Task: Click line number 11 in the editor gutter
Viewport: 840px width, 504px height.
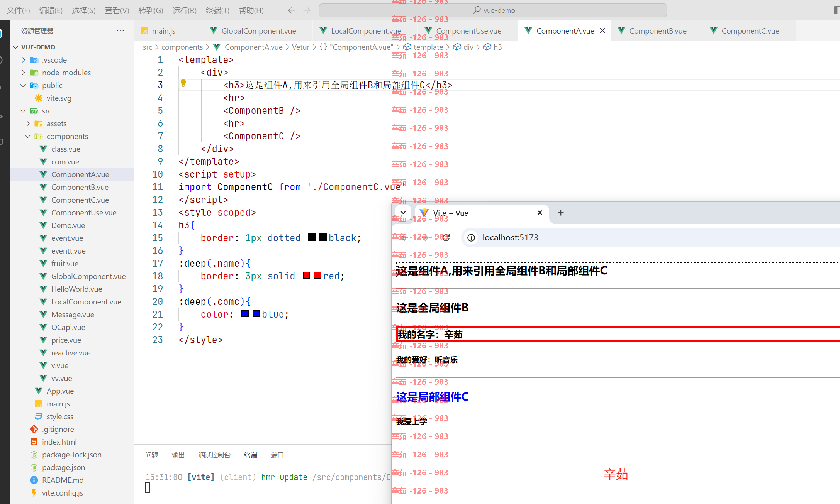Action: 158,187
